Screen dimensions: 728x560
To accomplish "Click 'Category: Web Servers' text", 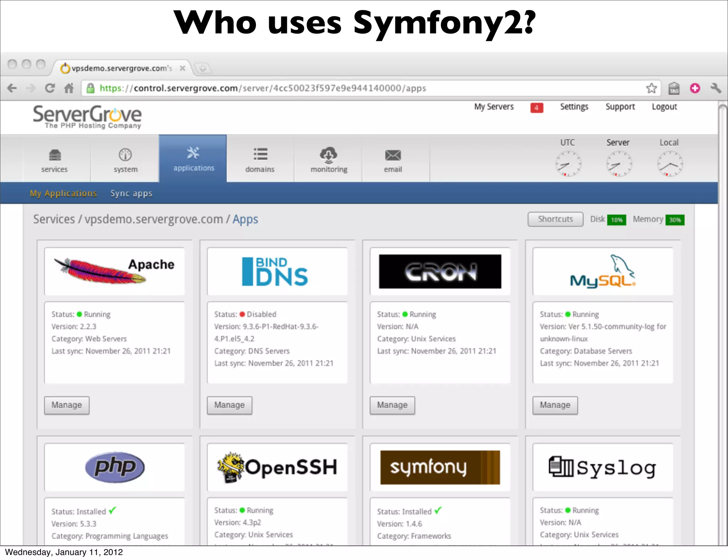I will [x=89, y=339].
